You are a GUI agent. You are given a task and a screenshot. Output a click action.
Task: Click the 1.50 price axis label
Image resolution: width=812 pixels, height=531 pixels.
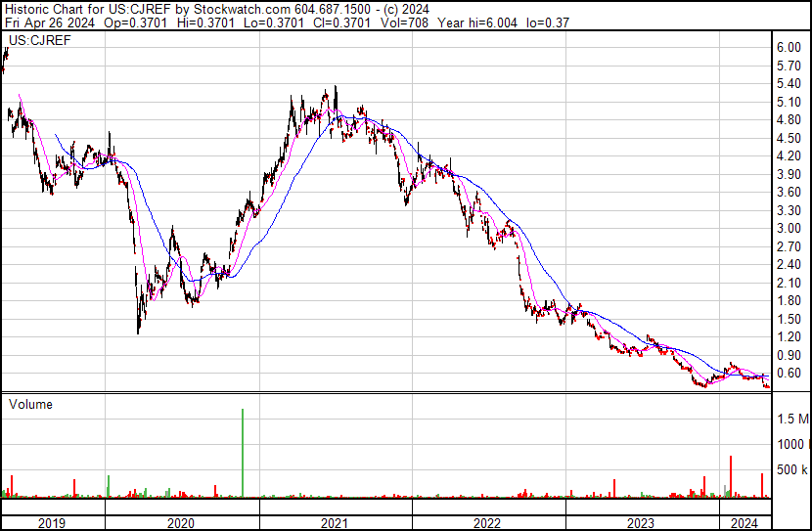coord(789,319)
